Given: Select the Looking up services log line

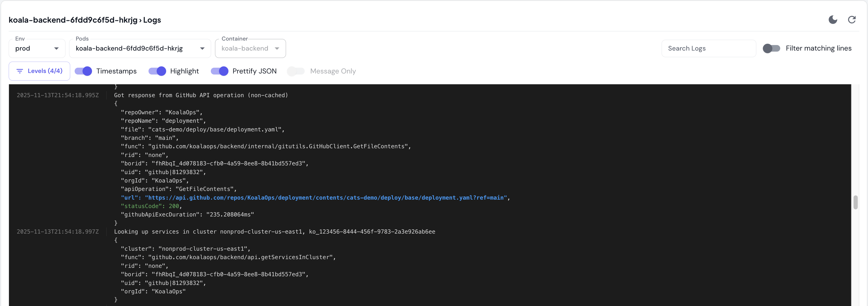Looking at the screenshot, I should pos(274,231).
